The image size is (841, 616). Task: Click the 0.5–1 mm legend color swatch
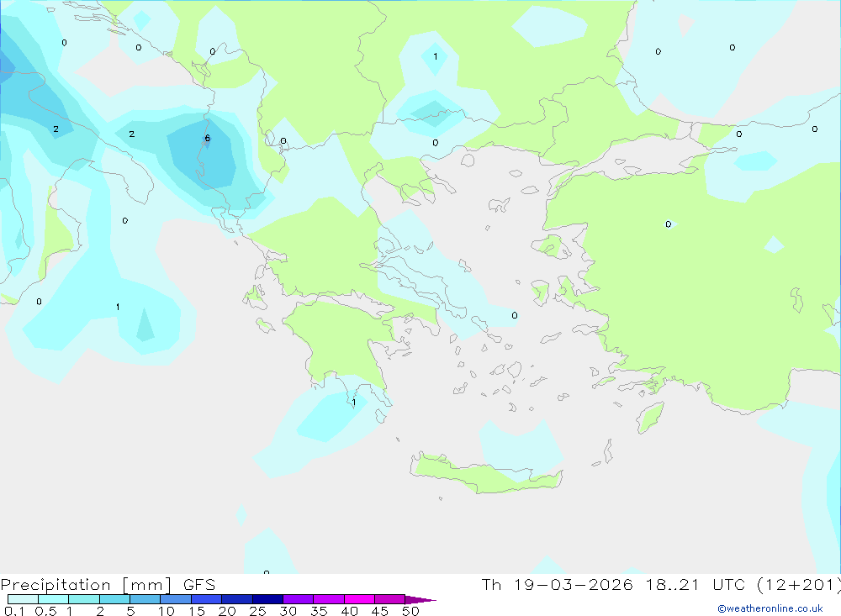tap(53, 599)
